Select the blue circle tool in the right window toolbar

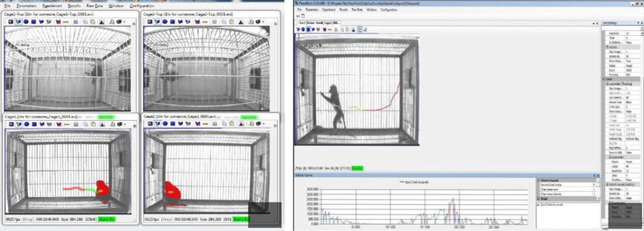point(303,29)
